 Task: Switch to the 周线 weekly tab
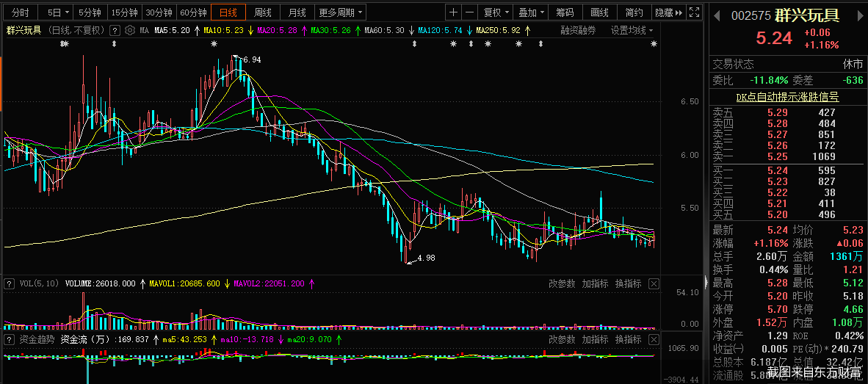pyautogui.click(x=263, y=12)
